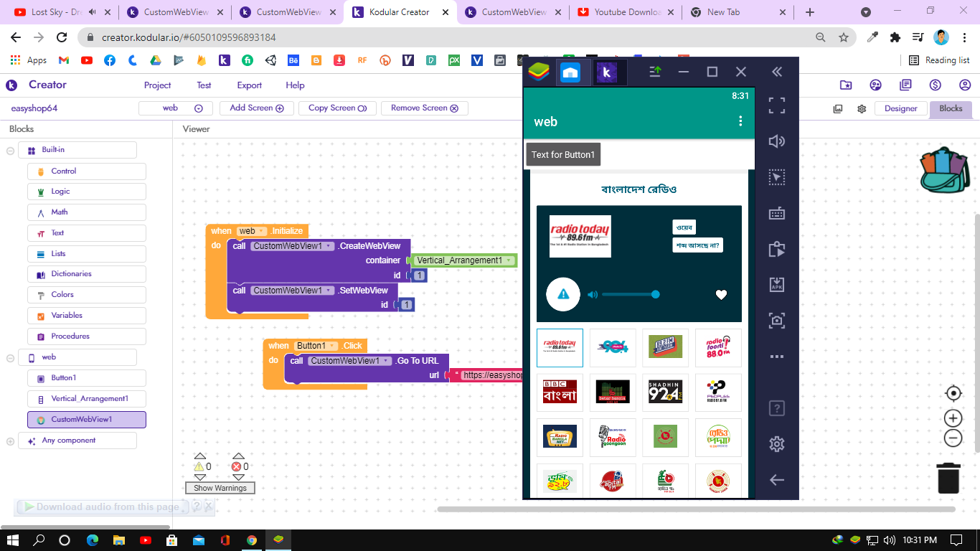Open Chrome extensions puzzle icon
Screen dimensions: 980x551
(895, 37)
